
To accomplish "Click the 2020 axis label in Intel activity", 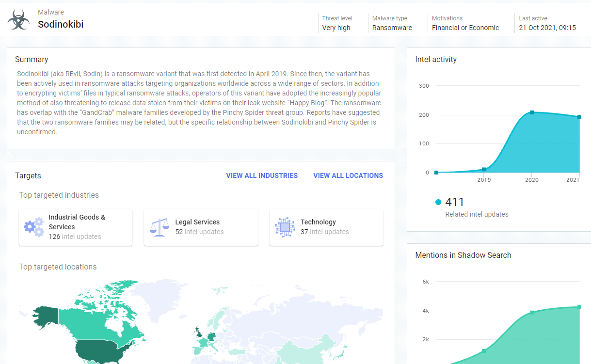I will (532, 180).
